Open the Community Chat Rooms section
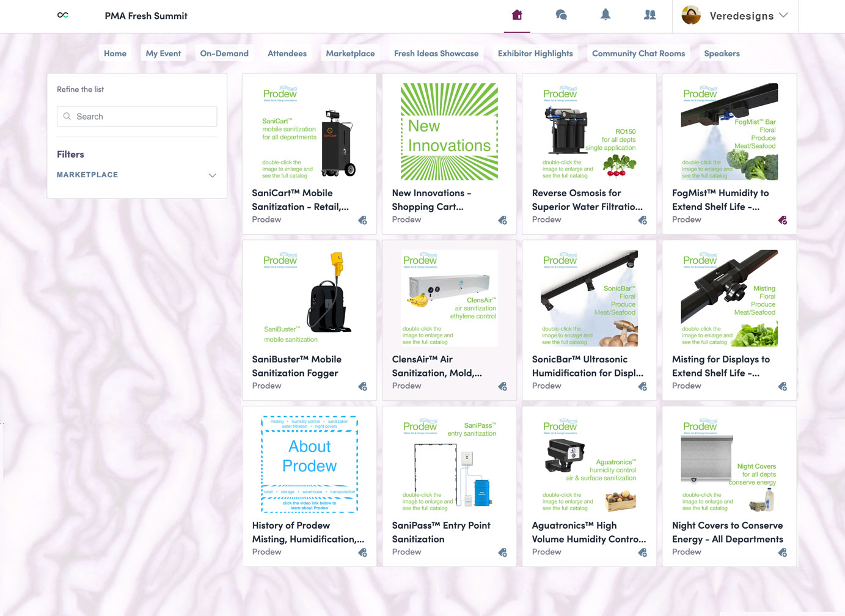The height and width of the screenshot is (616, 845). [x=638, y=53]
